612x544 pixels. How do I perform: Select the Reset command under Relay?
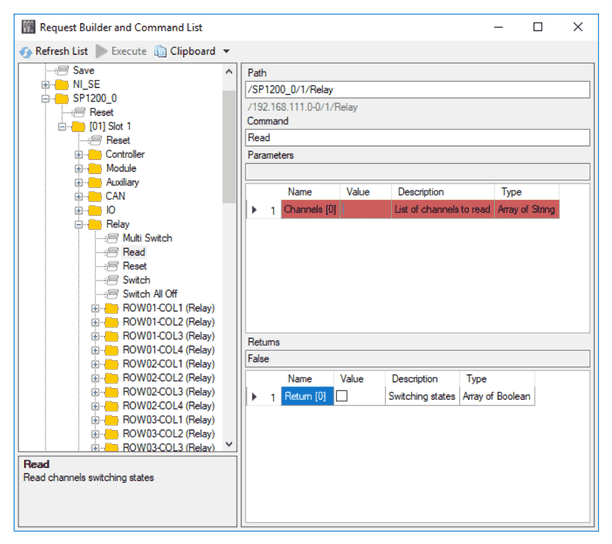135,266
